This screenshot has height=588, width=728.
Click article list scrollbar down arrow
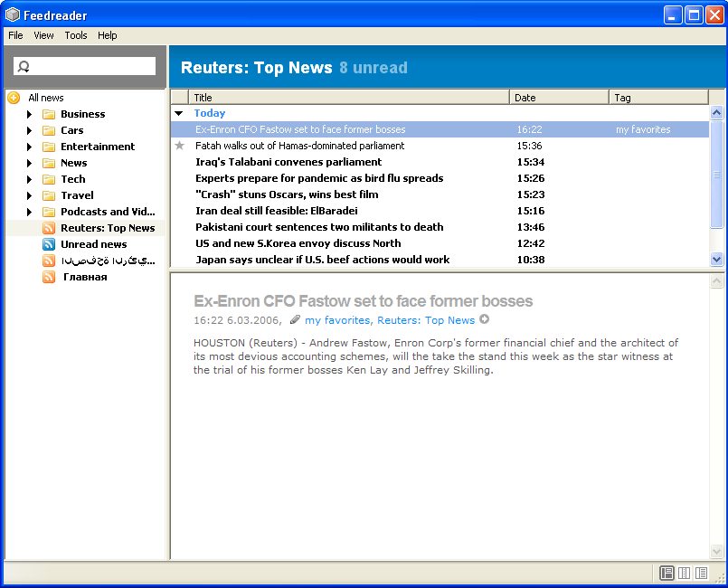coord(716,259)
